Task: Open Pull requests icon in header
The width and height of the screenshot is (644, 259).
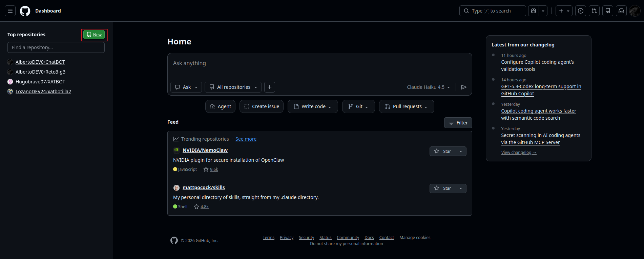Action: coord(594,11)
